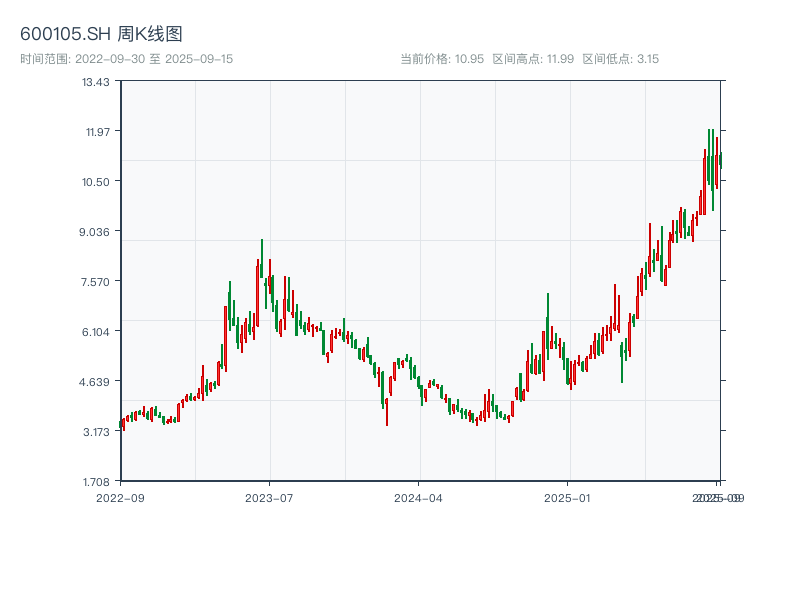Click the y-axis value 3.173
The height and width of the screenshot is (600, 800).
[x=96, y=432]
